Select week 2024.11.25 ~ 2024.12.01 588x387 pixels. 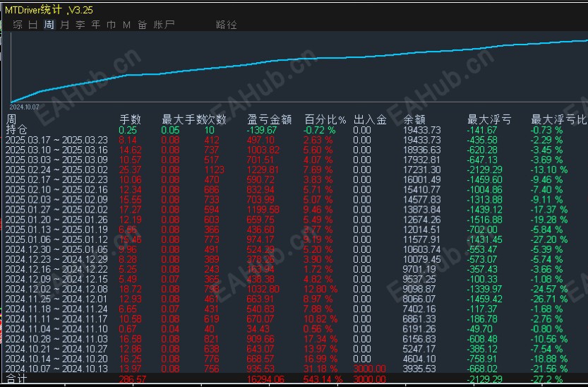[x=56, y=299]
